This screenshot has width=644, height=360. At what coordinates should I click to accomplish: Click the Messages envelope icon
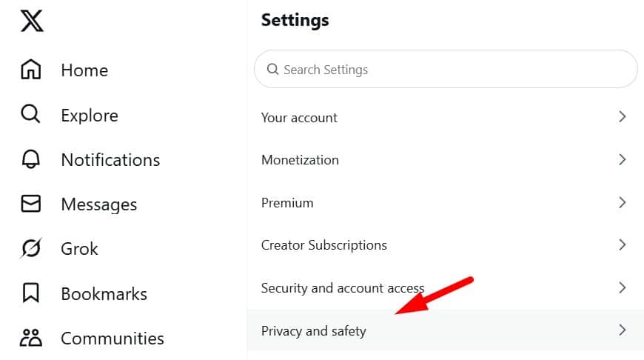tap(31, 204)
